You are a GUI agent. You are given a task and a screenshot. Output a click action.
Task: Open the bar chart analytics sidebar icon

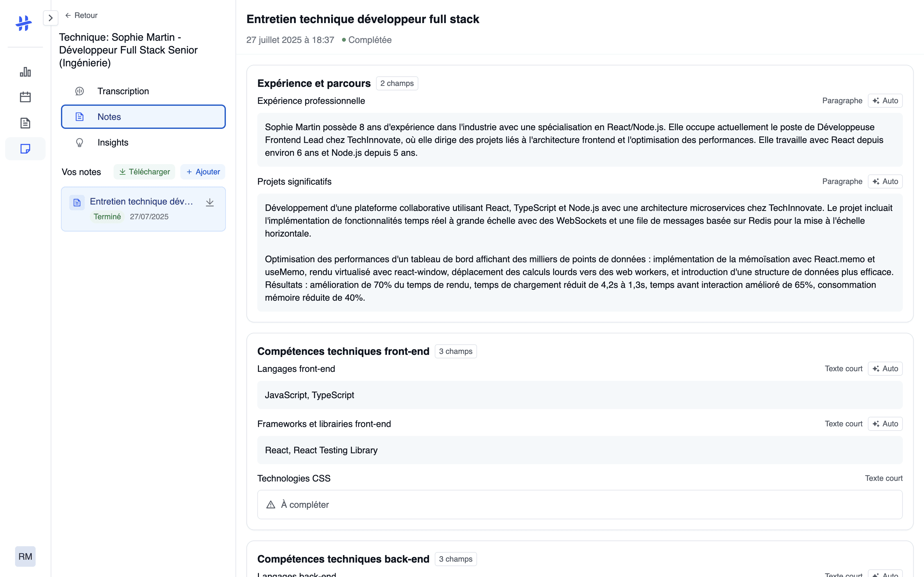(x=25, y=72)
